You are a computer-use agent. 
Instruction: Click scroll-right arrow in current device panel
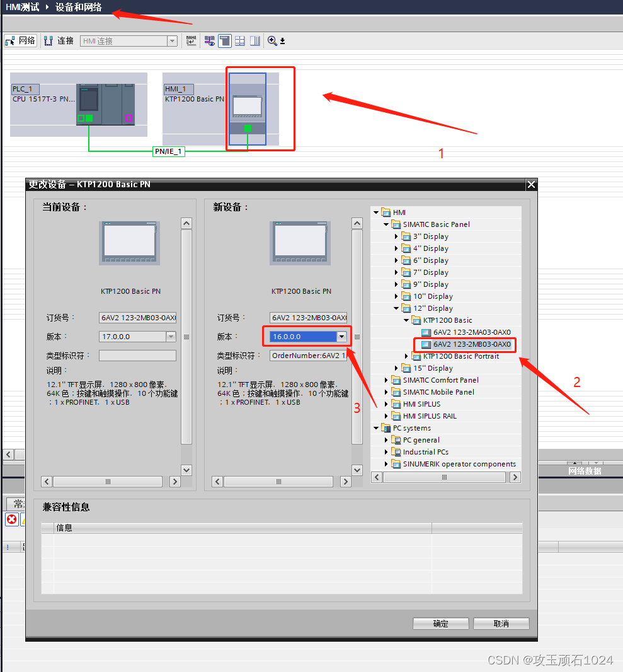(174, 482)
